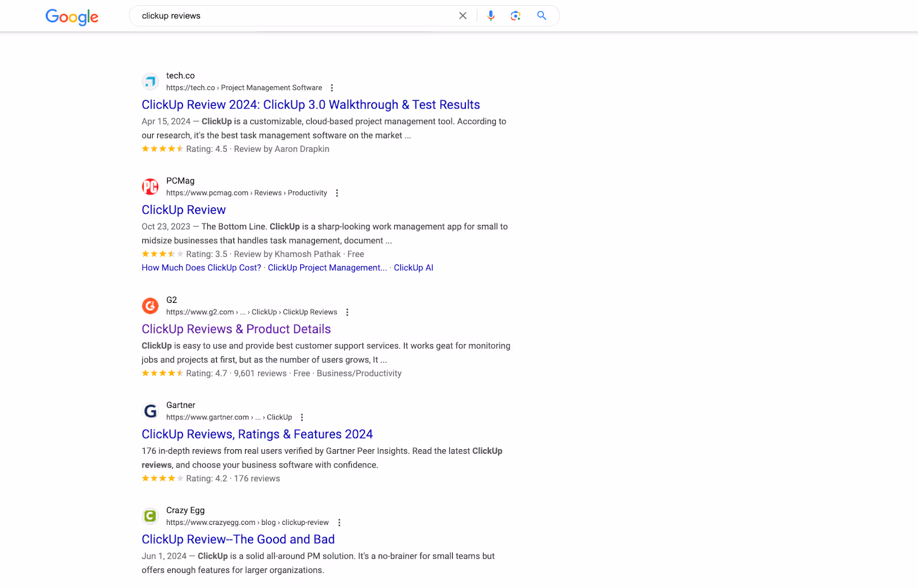
Task: Click the PCMag site name
Action: [x=181, y=181]
